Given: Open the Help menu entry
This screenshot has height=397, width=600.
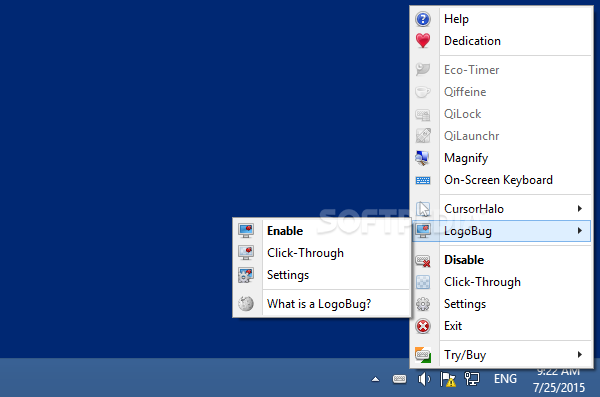Looking at the screenshot, I should pyautogui.click(x=502, y=19).
